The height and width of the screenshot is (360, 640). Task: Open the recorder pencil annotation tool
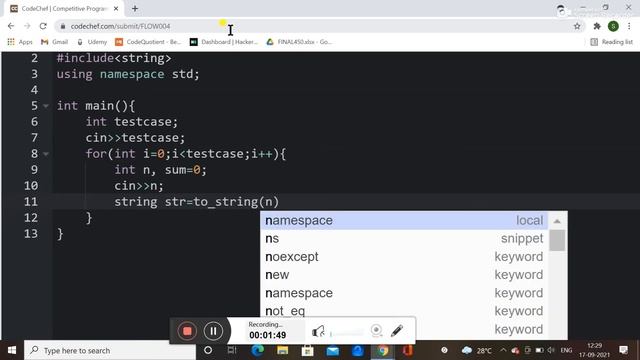click(397, 331)
